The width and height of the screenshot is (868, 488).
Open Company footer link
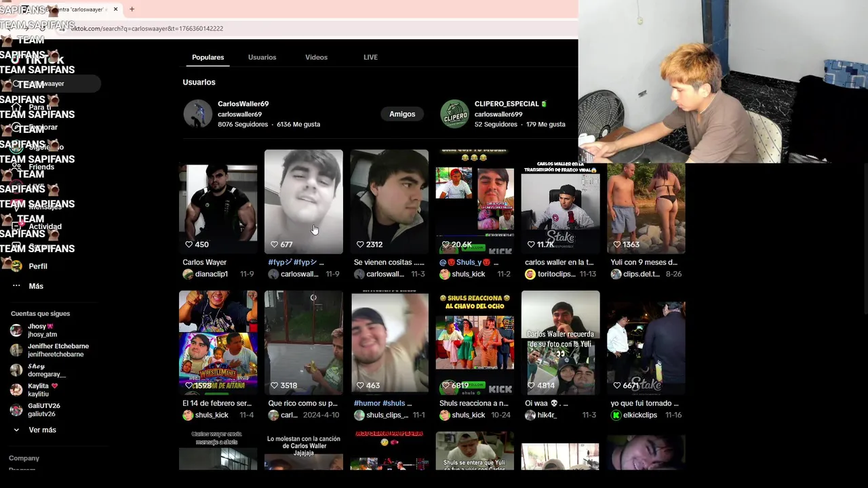click(x=24, y=458)
